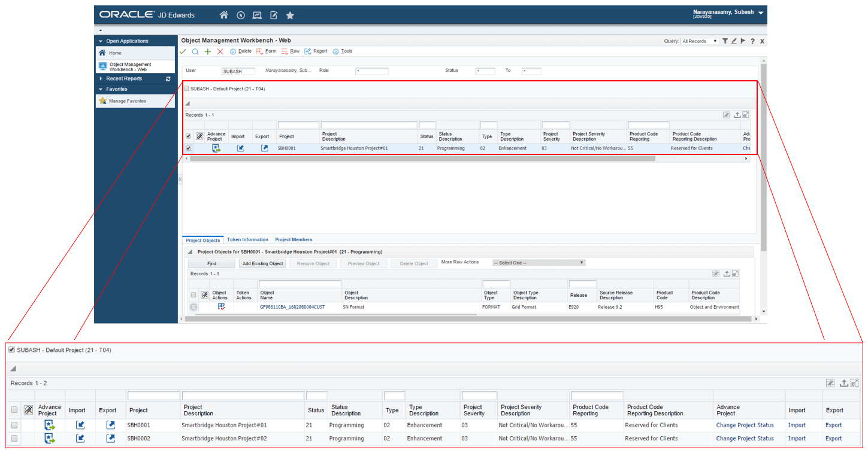
Task: Check the SBH0002 row checkbox
Action: coord(14,439)
